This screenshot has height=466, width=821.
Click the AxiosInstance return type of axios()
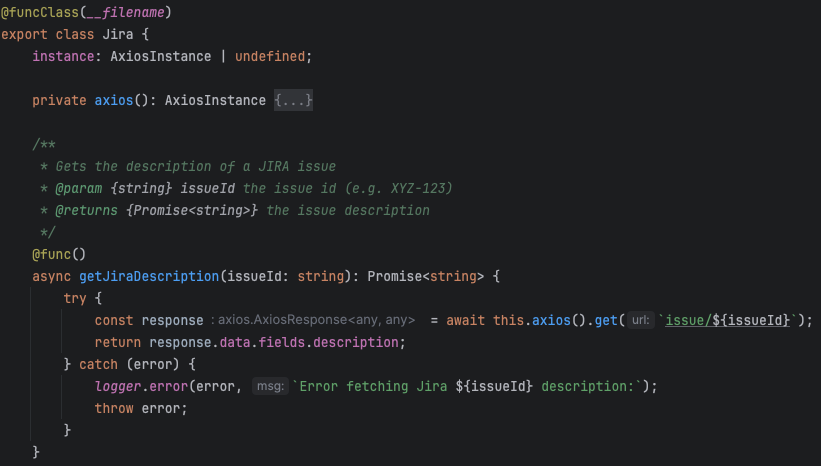pos(215,101)
